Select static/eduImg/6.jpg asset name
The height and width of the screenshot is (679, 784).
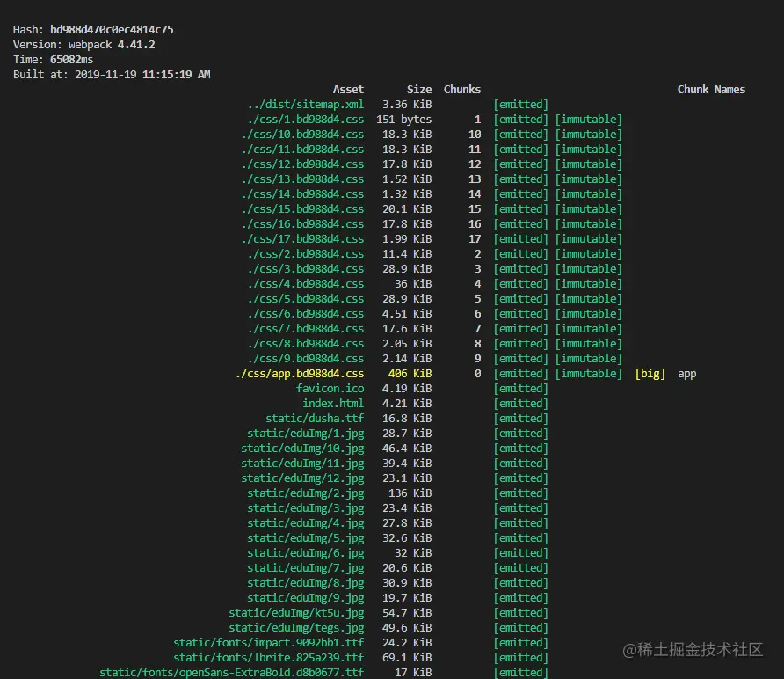306,553
